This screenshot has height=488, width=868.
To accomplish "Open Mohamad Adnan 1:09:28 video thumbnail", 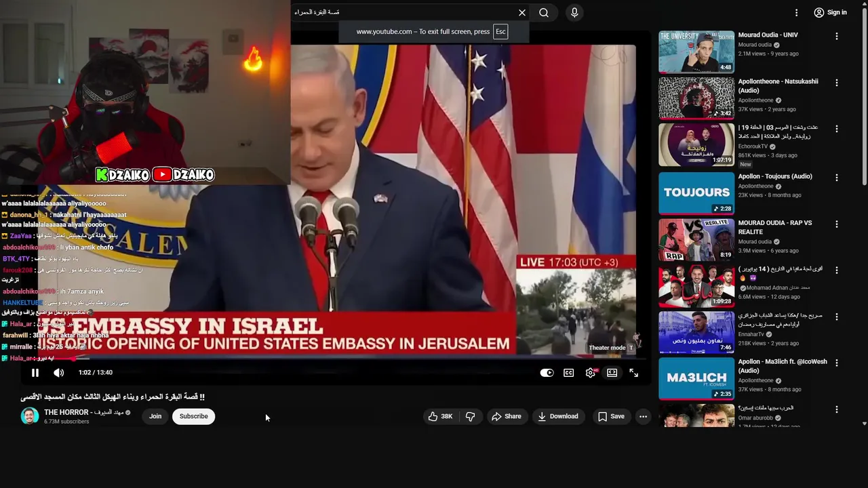I will 696,286.
